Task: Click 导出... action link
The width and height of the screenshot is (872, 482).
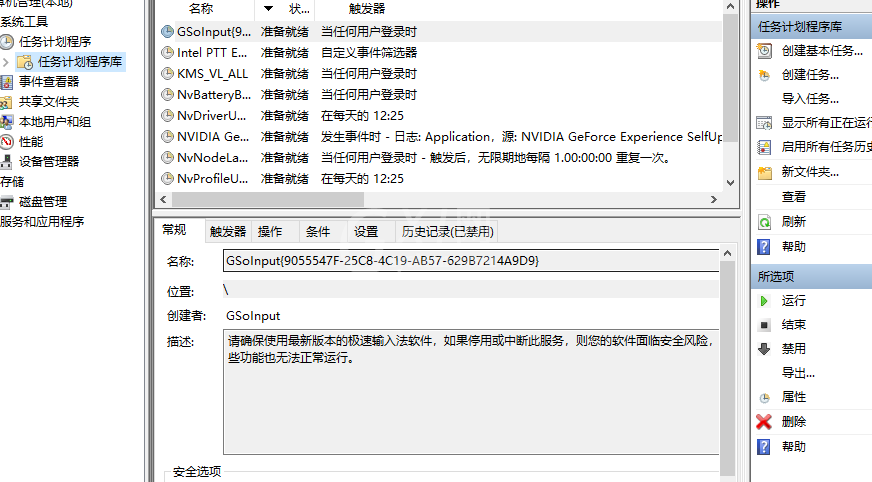Action: (798, 373)
